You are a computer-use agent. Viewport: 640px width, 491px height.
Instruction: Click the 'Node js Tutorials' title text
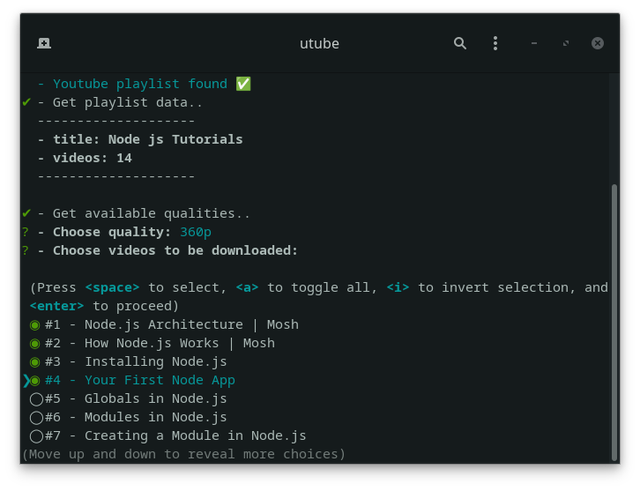(x=176, y=140)
